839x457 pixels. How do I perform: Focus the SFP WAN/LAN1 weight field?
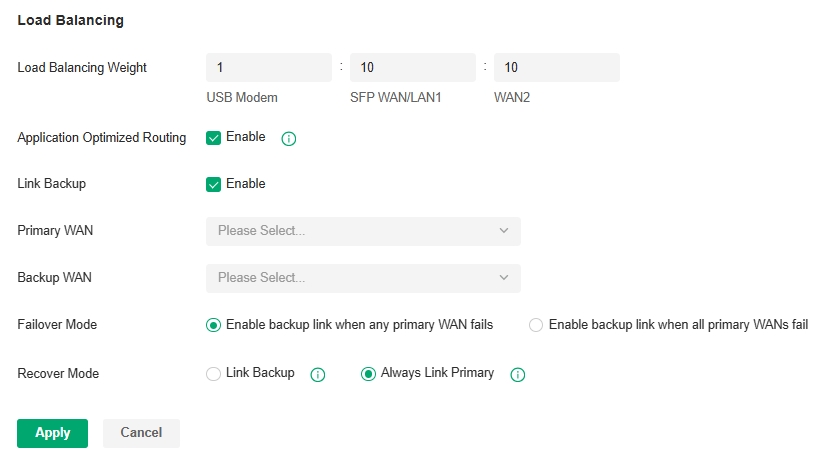pos(412,68)
